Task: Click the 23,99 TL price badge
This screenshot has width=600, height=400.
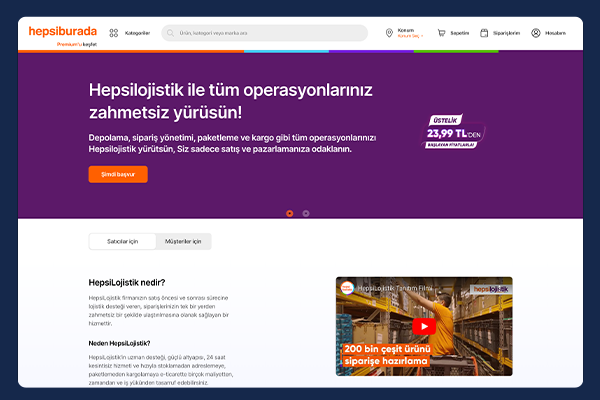Action: [453, 131]
